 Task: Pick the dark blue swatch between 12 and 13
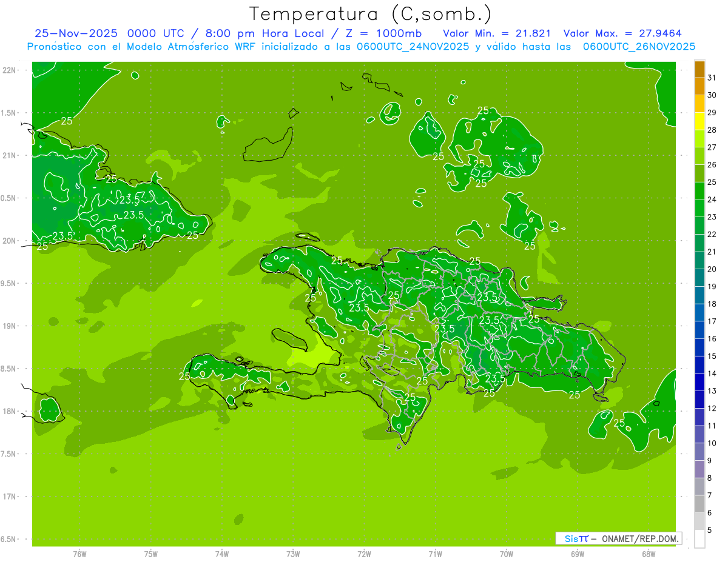pos(699,400)
